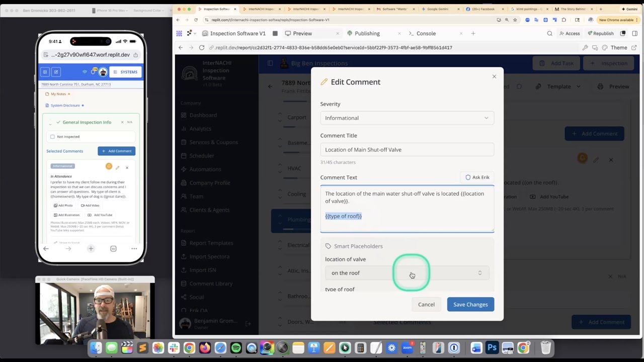This screenshot has width=644, height=362.
Task: Stop the running repl
Action: tap(275, 33)
